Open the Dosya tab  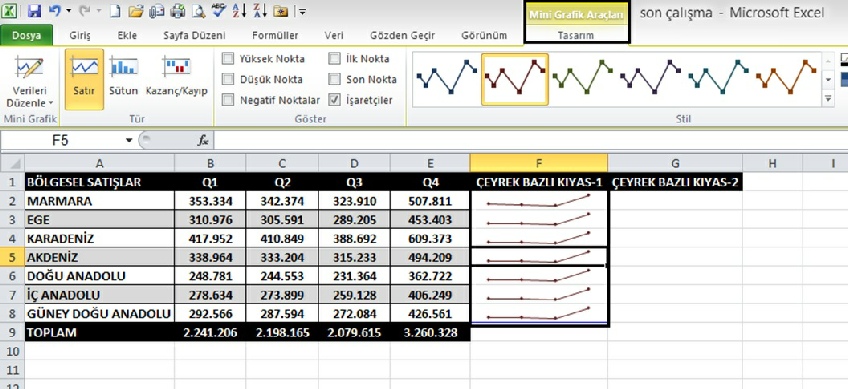27,35
